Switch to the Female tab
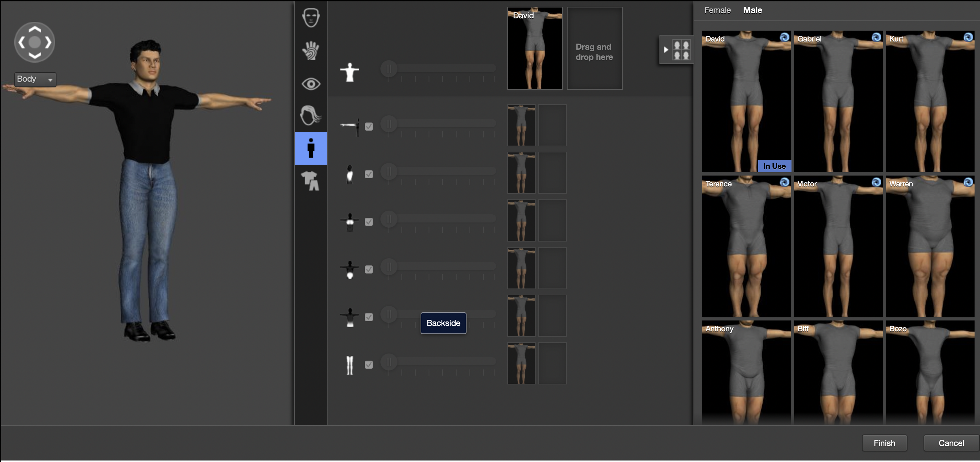This screenshot has height=462, width=980. pyautogui.click(x=717, y=10)
